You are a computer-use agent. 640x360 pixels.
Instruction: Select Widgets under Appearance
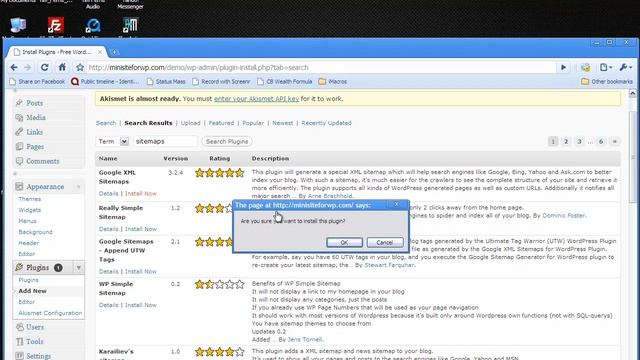coord(29,210)
